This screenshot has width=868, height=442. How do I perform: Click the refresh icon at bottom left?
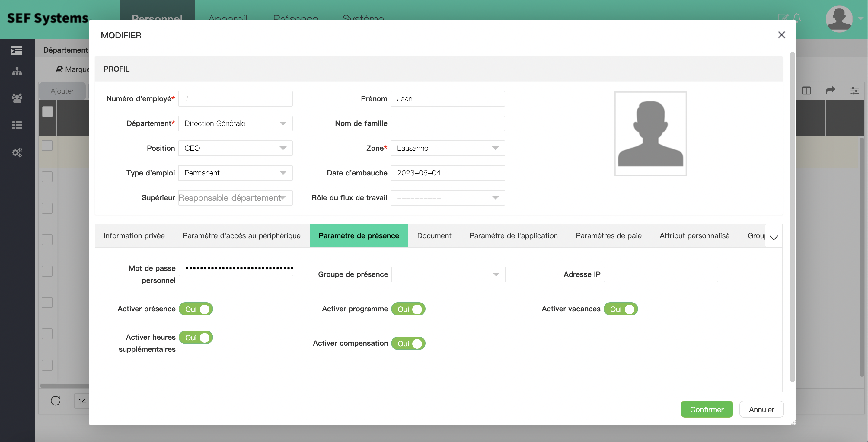tap(56, 401)
